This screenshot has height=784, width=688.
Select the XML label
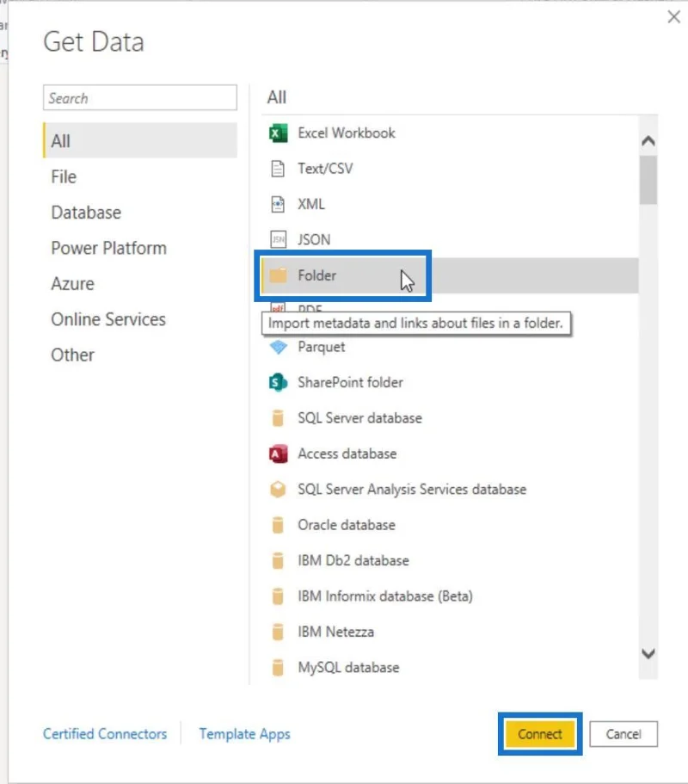pos(310,204)
